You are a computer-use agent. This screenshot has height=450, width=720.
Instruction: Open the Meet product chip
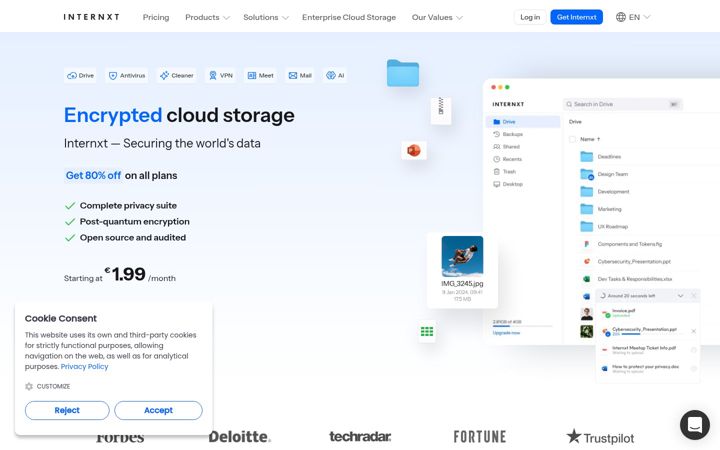pos(260,75)
